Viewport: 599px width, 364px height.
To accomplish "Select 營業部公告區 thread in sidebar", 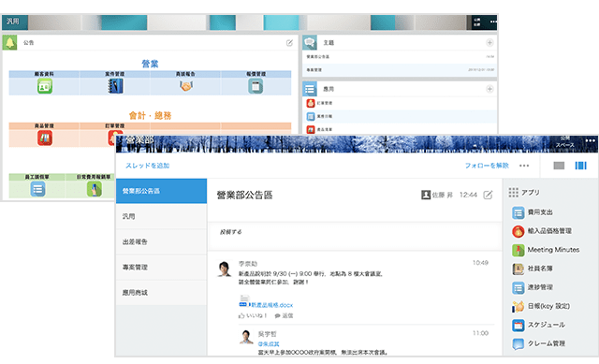I will coord(161,191).
